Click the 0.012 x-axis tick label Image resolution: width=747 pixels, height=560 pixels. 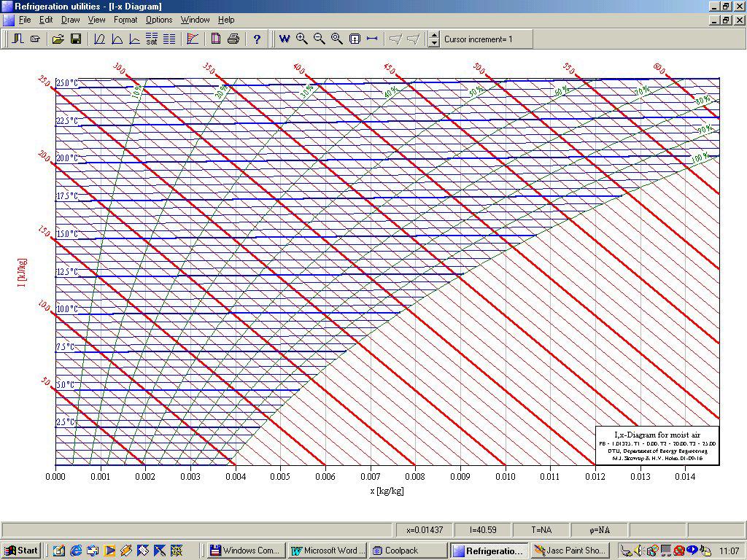pyautogui.click(x=595, y=477)
